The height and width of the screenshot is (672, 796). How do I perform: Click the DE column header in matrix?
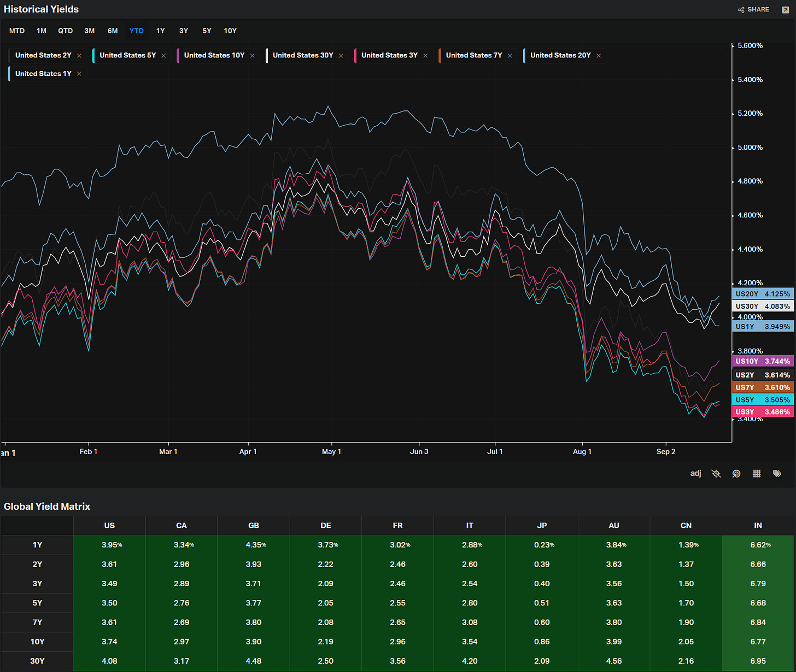point(326,526)
